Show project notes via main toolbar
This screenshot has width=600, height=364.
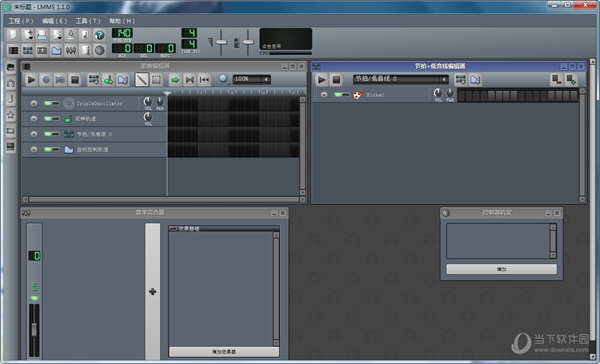coord(85,50)
